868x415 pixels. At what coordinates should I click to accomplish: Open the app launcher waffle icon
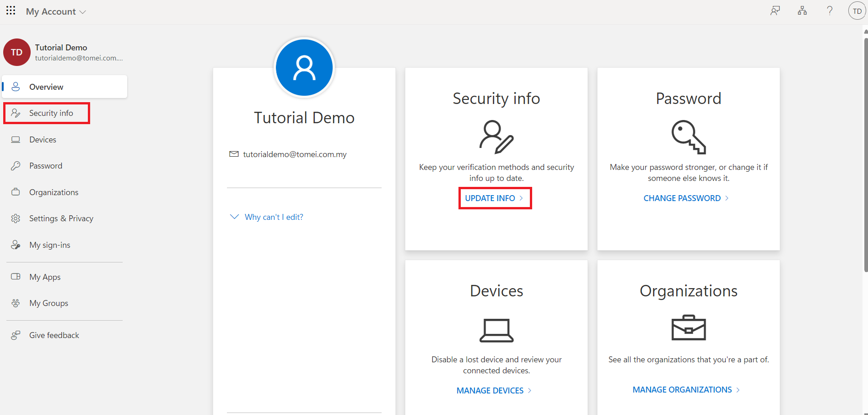pyautogui.click(x=11, y=11)
